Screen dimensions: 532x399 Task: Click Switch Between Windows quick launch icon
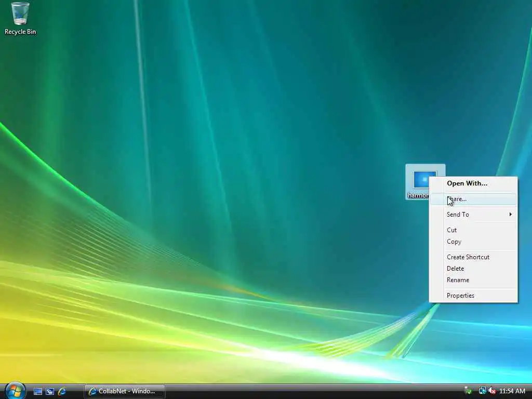coord(50,391)
